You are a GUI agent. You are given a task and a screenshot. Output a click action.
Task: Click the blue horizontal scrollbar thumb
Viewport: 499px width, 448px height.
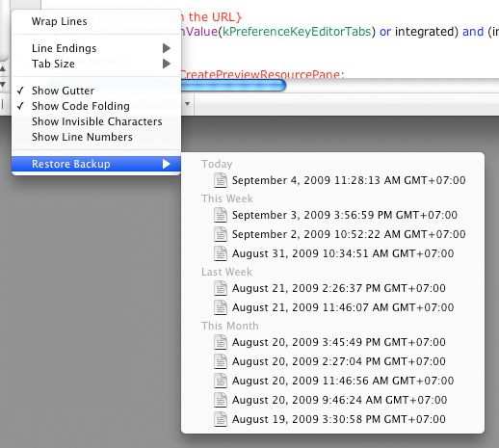click(233, 85)
